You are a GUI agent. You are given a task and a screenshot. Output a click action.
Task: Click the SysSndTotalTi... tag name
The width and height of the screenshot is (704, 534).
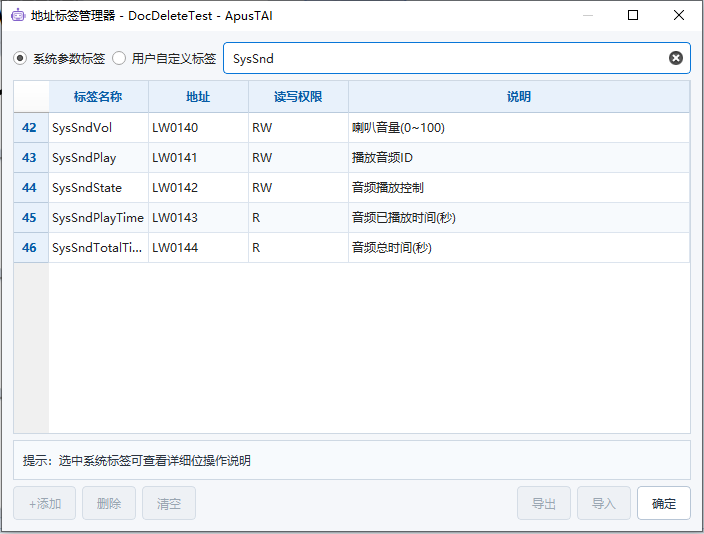click(98, 247)
